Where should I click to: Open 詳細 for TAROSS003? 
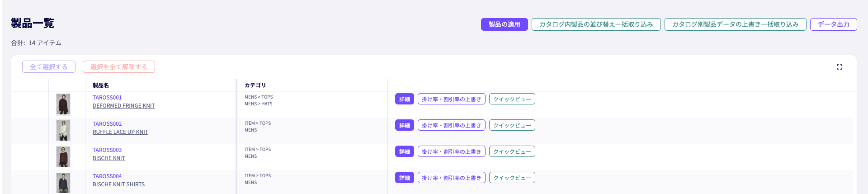tap(405, 151)
